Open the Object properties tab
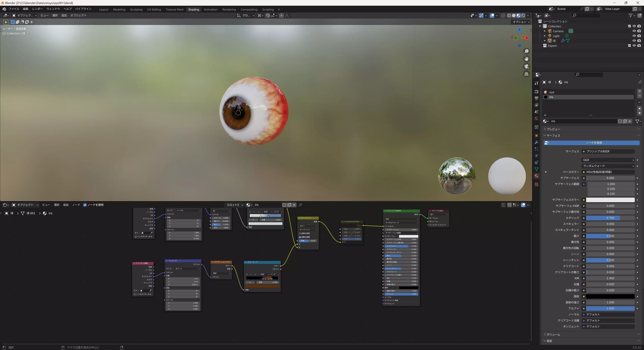This screenshot has height=350, width=644. [x=536, y=135]
